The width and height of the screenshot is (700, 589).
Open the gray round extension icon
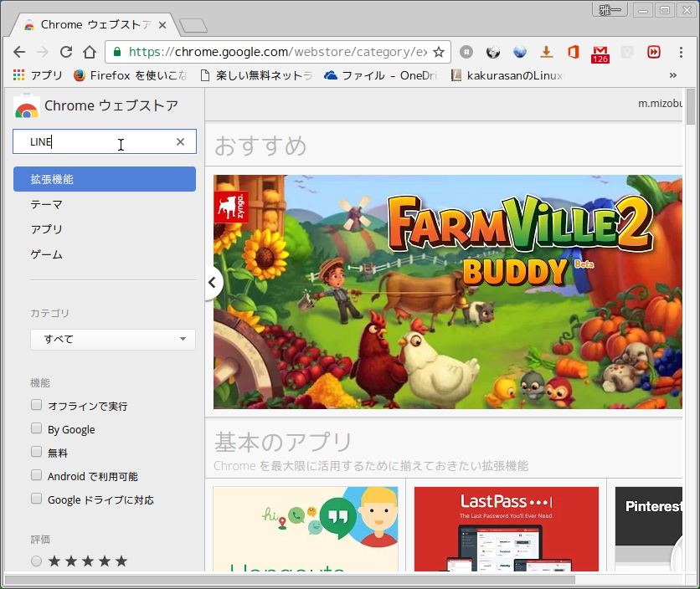pos(466,52)
